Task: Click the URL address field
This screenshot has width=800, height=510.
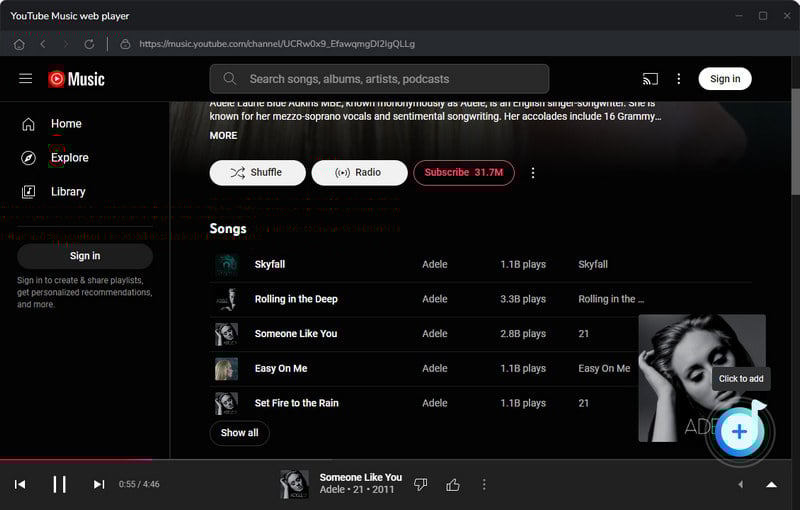Action: tap(277, 44)
